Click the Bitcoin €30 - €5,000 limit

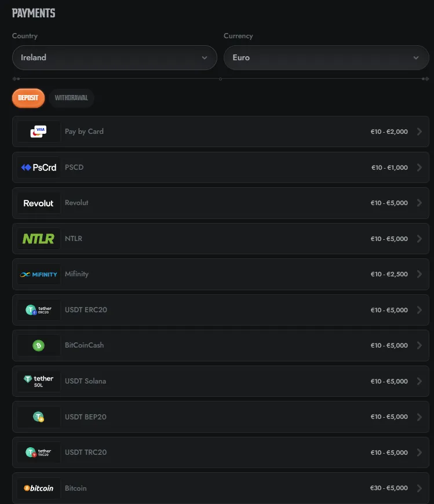389,488
